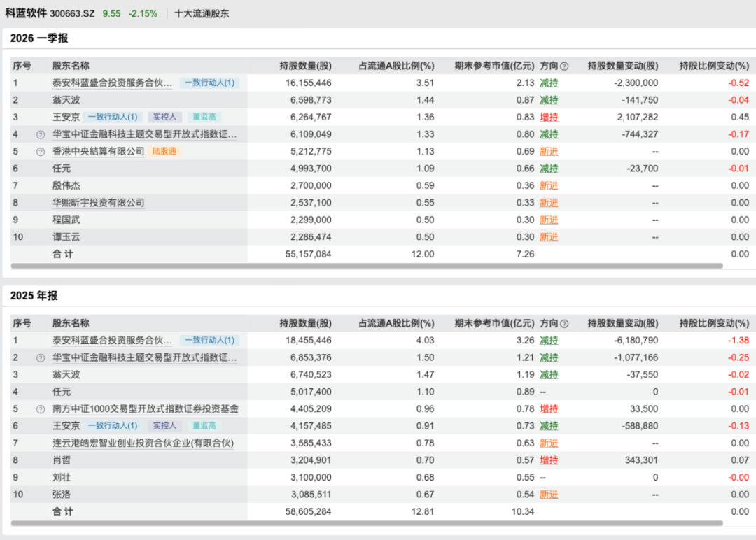Click the question icon in row 4 of 2026 一季报
Image resolution: width=756 pixels, height=540 pixels.
(41, 134)
